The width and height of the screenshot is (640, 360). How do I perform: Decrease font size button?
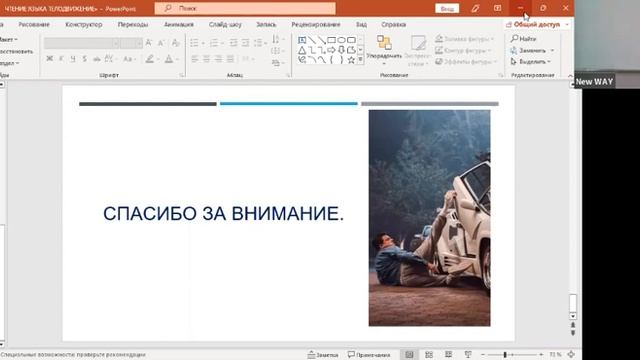(x=161, y=43)
